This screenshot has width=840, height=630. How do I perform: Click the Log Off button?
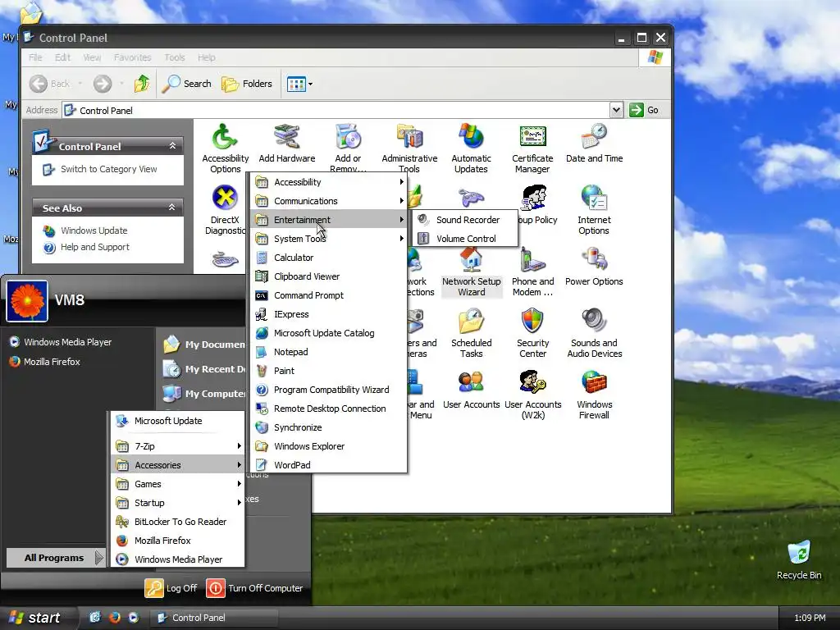pos(171,588)
